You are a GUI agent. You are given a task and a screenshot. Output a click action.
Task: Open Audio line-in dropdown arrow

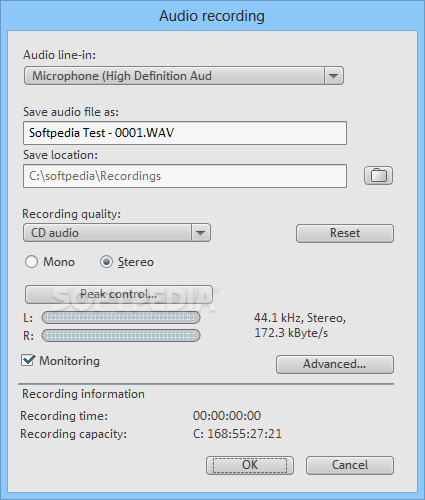(333, 76)
